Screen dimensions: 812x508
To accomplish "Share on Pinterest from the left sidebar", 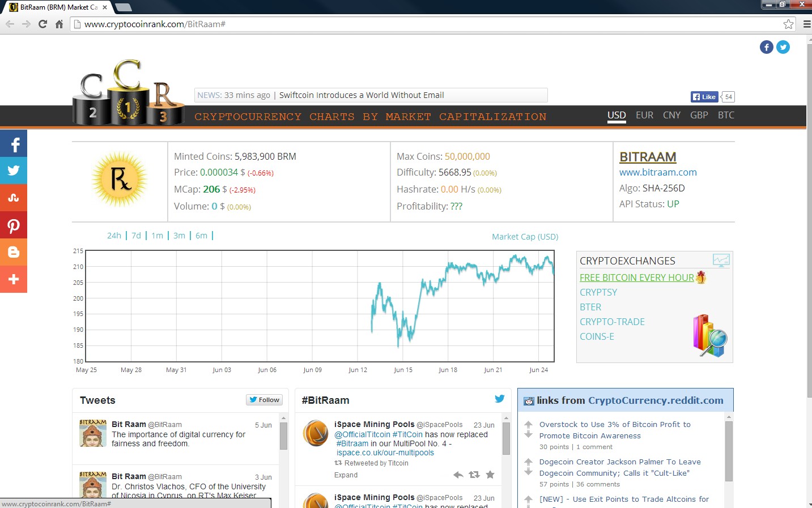I will [14, 225].
